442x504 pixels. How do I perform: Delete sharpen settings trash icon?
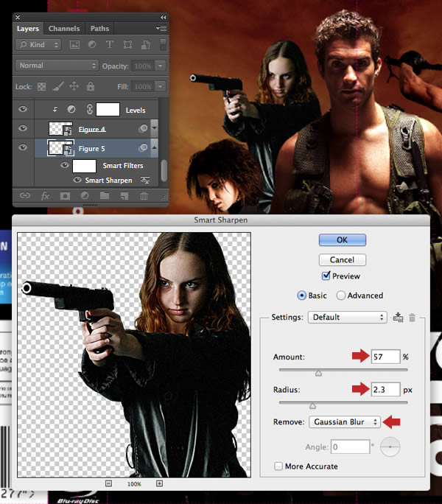pyautogui.click(x=412, y=318)
